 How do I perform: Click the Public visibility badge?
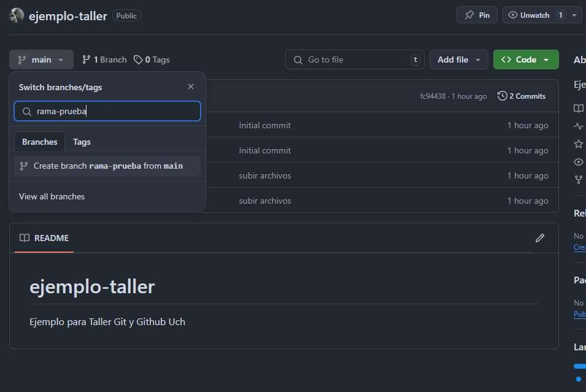click(x=126, y=16)
